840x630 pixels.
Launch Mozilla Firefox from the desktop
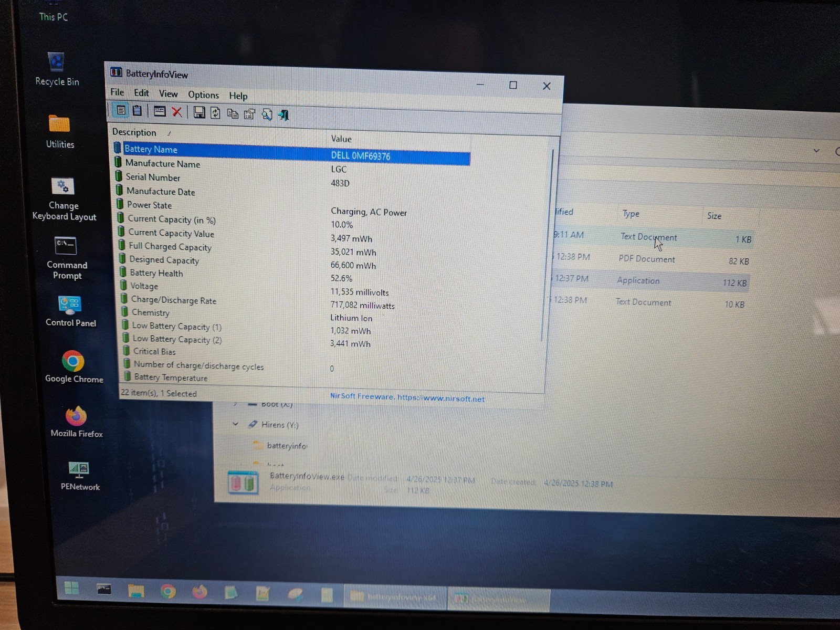point(77,422)
